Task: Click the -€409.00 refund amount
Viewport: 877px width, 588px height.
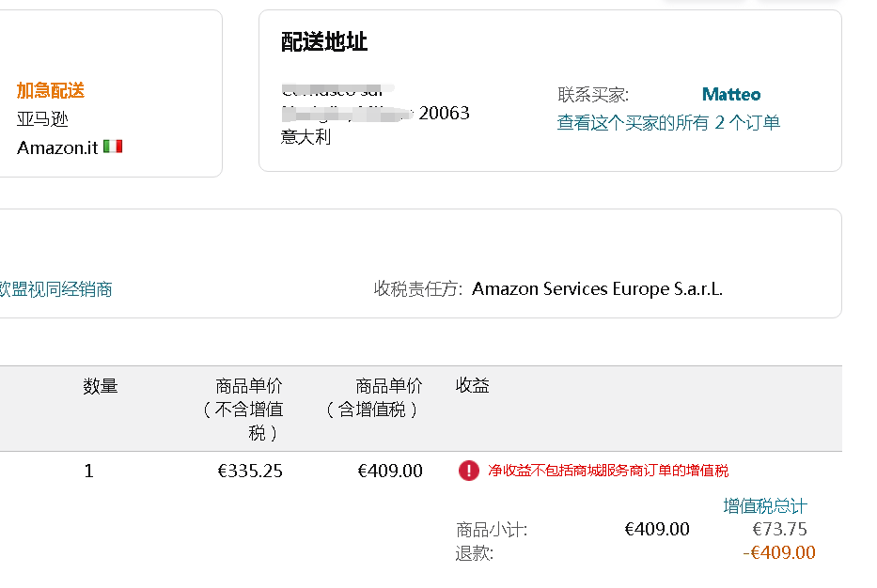Action: pos(778,553)
